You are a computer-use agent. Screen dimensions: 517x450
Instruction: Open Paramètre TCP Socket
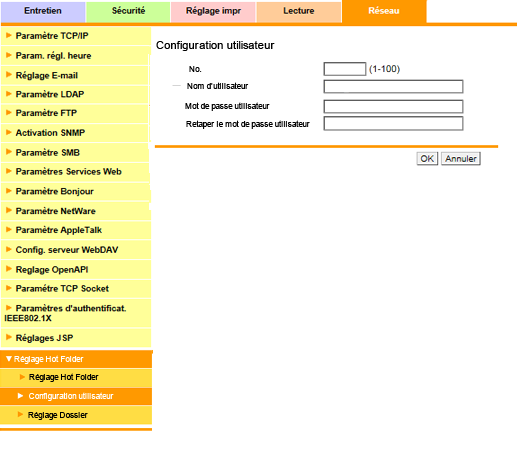click(76, 289)
